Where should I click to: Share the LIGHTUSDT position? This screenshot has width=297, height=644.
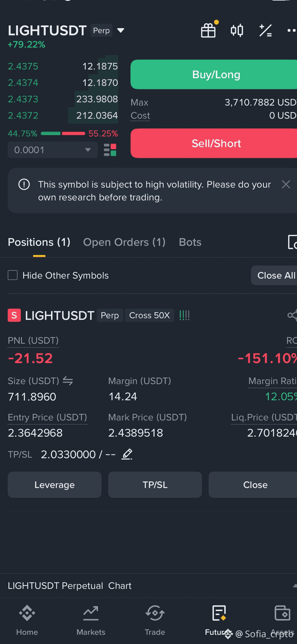292,315
